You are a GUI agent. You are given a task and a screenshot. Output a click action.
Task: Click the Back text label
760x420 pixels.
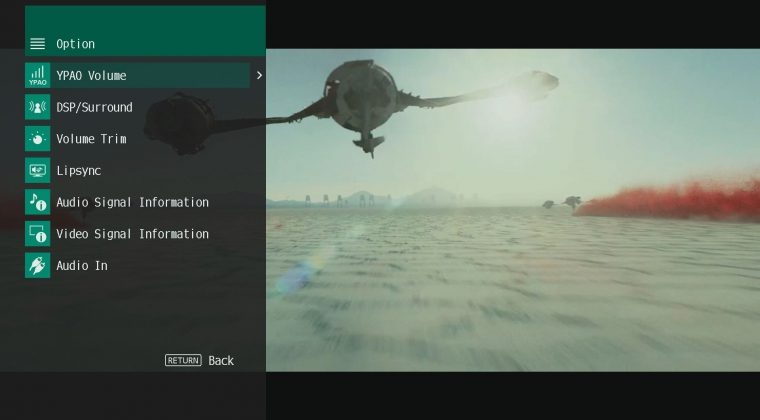221,360
